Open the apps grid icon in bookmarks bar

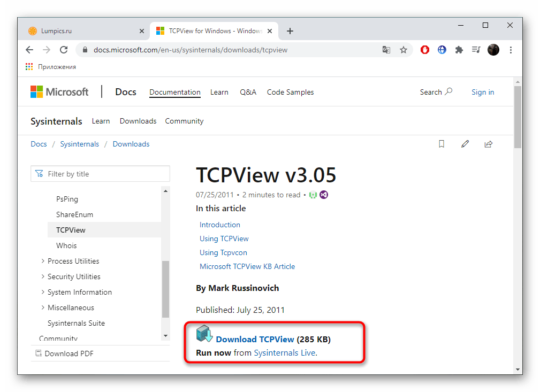29,67
